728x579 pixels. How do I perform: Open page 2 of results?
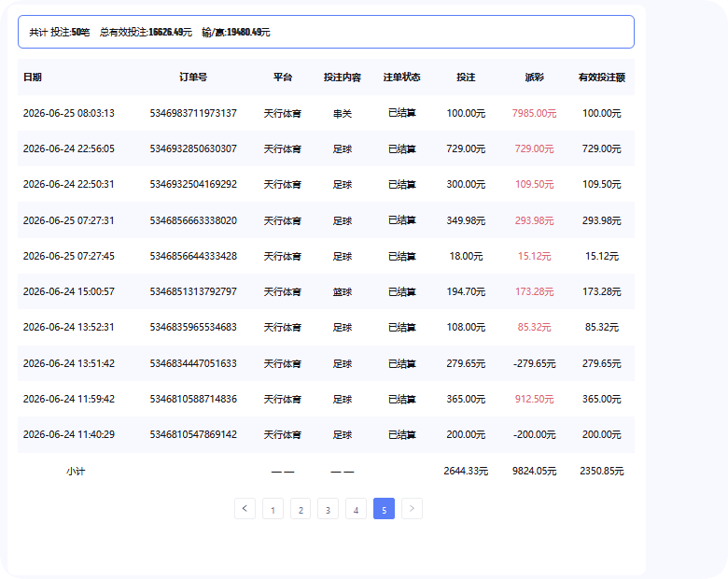click(301, 508)
